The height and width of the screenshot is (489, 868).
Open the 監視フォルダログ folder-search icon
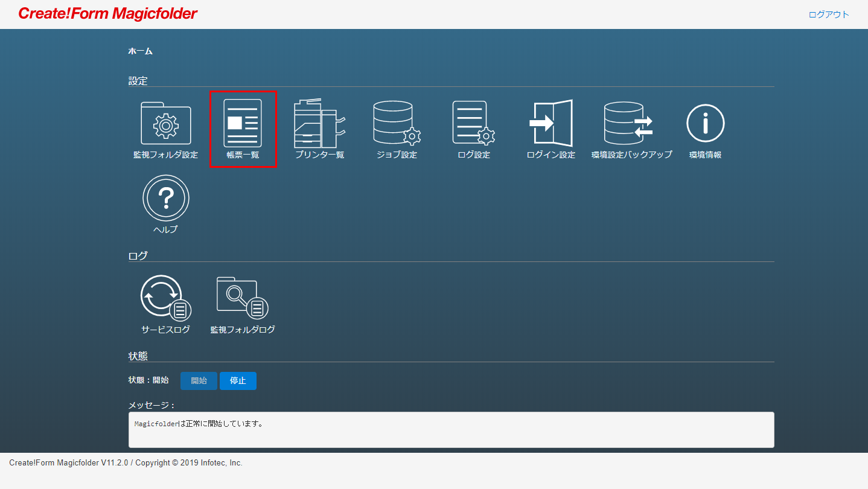point(243,298)
